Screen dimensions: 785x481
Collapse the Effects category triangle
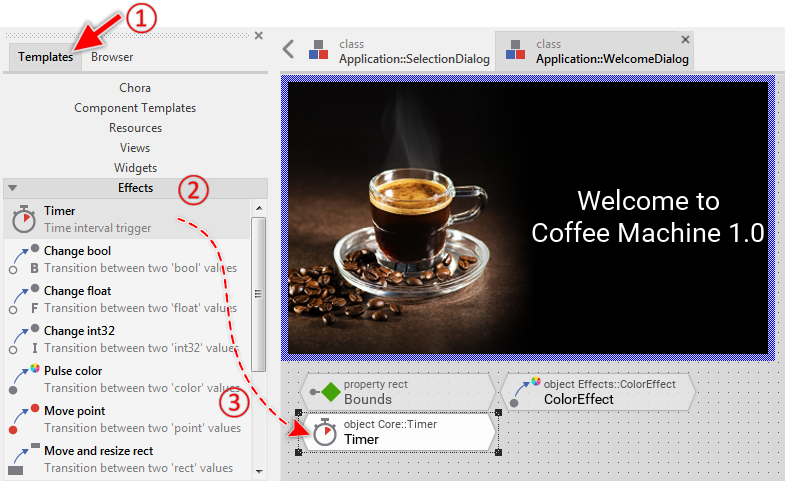tap(12, 188)
